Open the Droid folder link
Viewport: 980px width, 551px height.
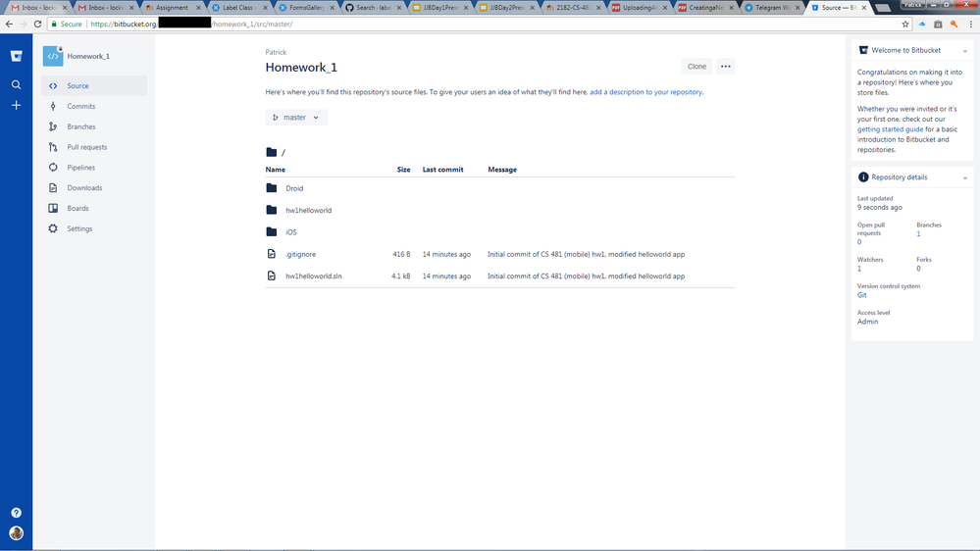(294, 188)
